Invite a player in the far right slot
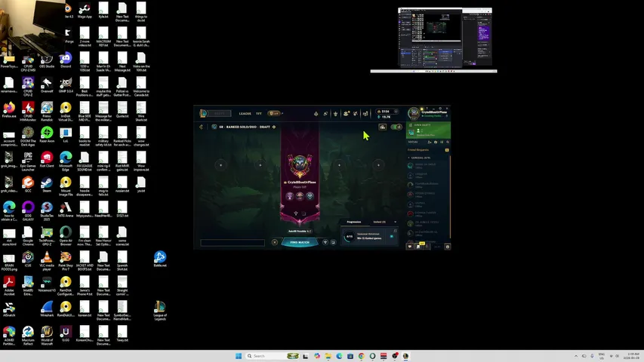Image resolution: width=644 pixels, height=362 pixels. click(379, 165)
